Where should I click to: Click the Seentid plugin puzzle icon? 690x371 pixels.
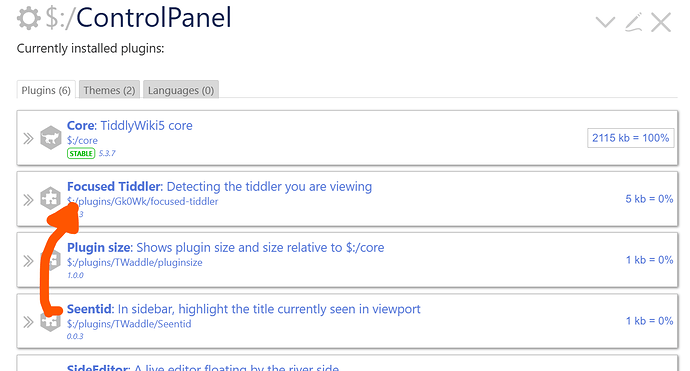point(51,321)
